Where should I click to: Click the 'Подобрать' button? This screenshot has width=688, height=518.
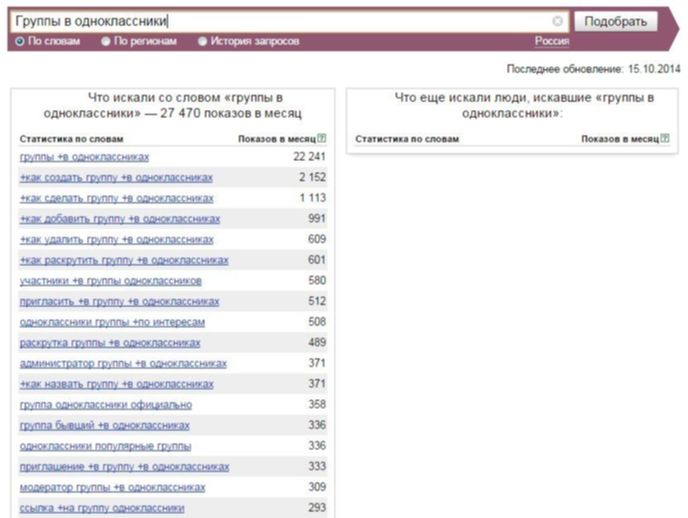[x=616, y=21]
